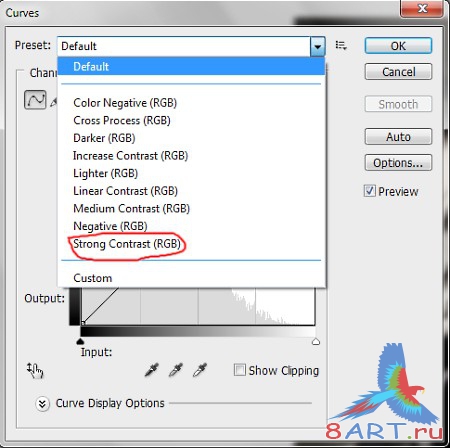
Task: Pick the white point eyedropper
Action: (x=200, y=370)
